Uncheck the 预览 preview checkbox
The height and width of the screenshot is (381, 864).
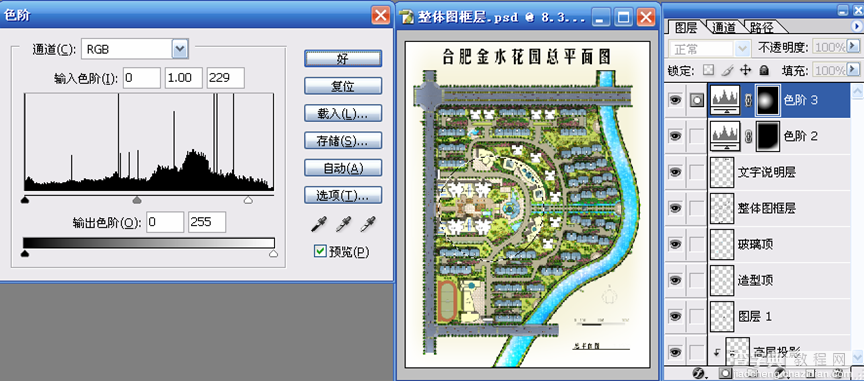click(x=320, y=251)
